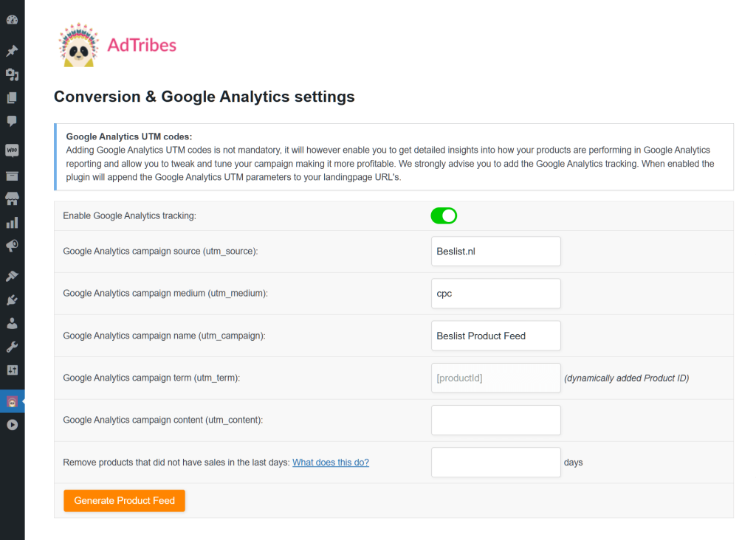Disable Google Analytics tracking toggle
756x540 pixels.
(444, 215)
